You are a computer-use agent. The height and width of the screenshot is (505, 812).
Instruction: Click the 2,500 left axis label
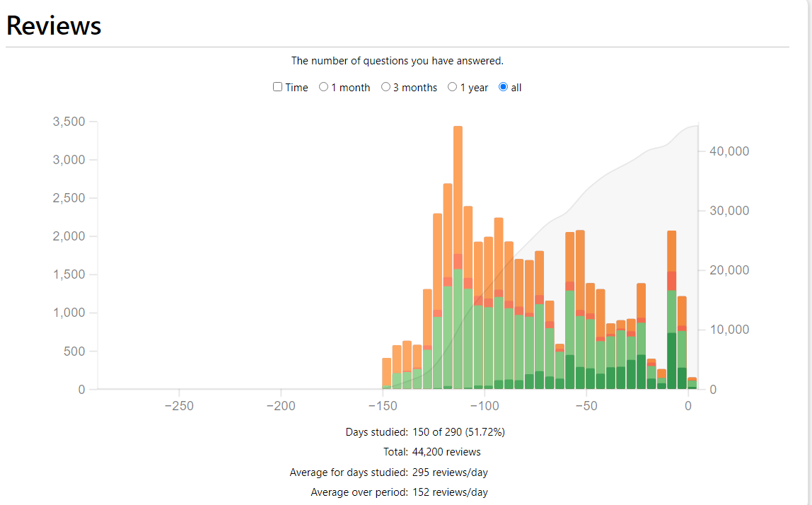tap(69, 198)
